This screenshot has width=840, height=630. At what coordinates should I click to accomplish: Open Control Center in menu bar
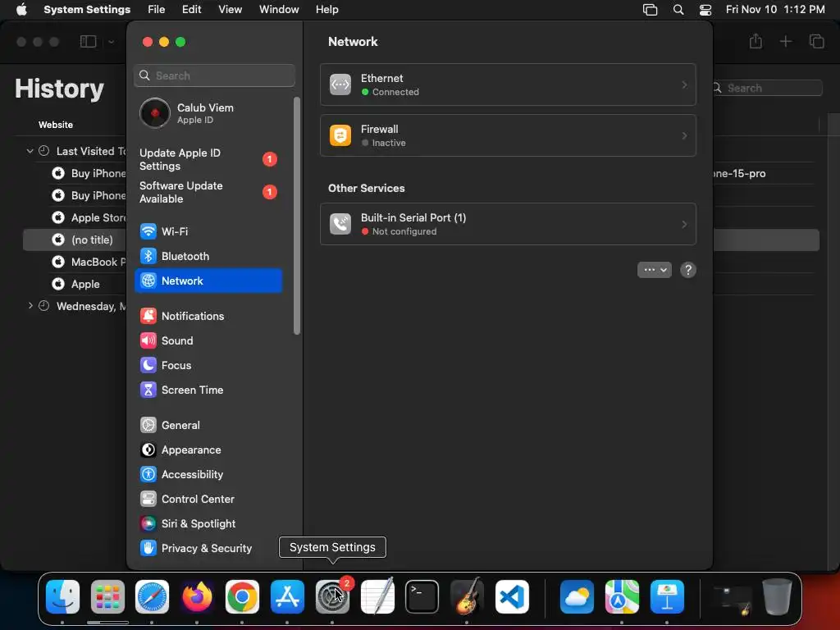(x=705, y=10)
